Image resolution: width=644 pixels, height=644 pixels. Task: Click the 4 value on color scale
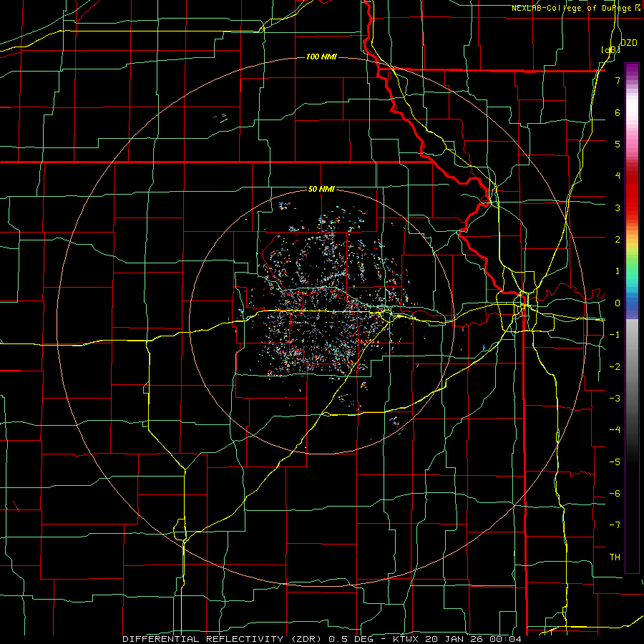(x=618, y=176)
